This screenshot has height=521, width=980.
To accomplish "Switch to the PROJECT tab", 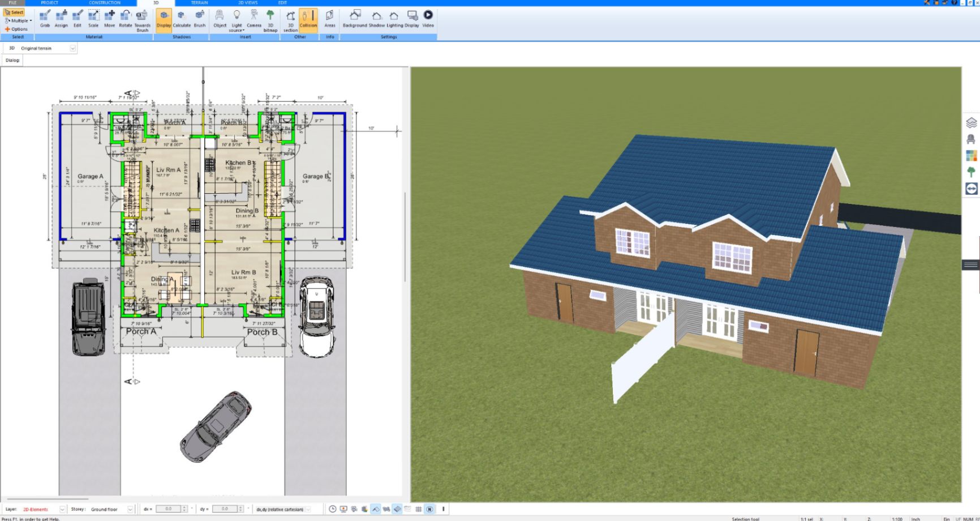I will click(x=50, y=3).
